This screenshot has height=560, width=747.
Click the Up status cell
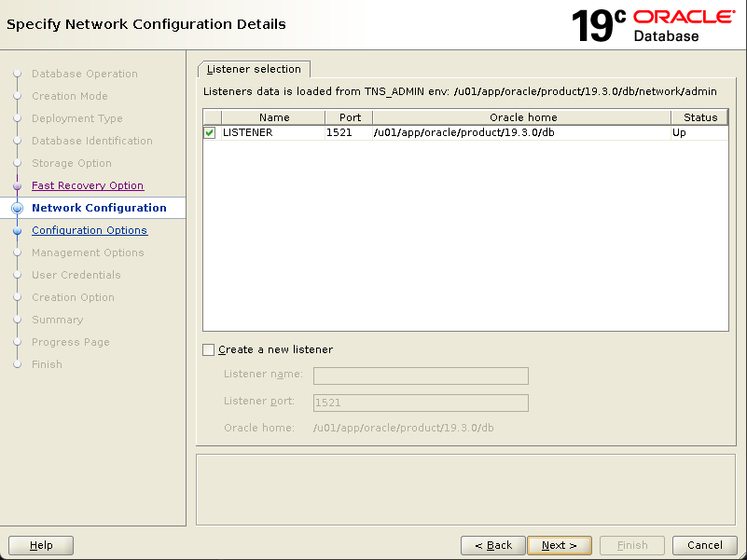tap(699, 133)
